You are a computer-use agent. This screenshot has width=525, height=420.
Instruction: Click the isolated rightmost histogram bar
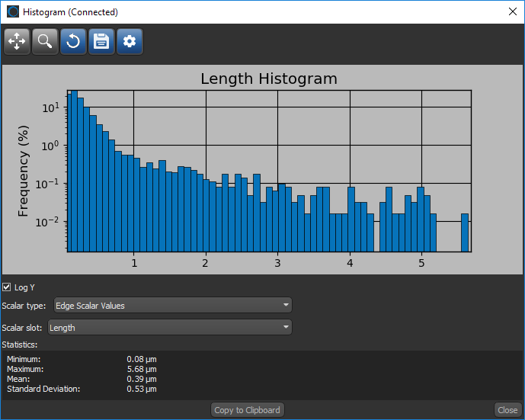pos(465,232)
